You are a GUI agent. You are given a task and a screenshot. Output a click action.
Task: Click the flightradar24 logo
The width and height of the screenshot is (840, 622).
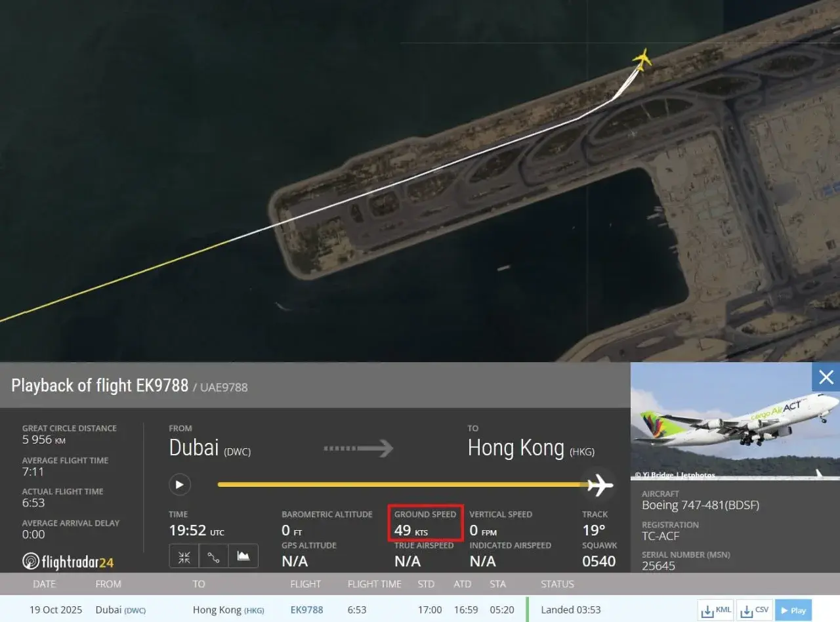[x=68, y=562]
